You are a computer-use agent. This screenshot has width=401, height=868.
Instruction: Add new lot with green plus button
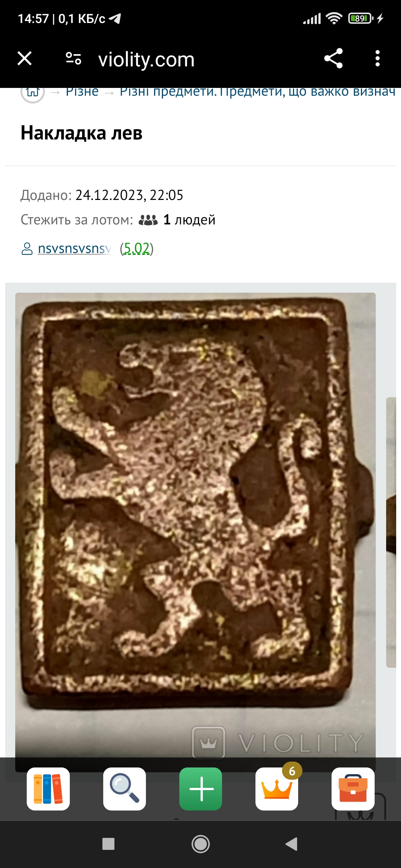click(201, 789)
